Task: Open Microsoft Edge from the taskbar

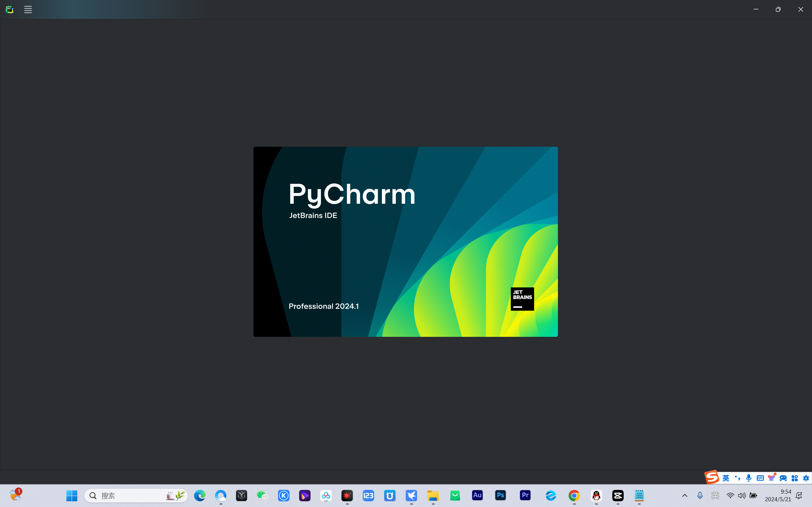Action: coord(200,495)
